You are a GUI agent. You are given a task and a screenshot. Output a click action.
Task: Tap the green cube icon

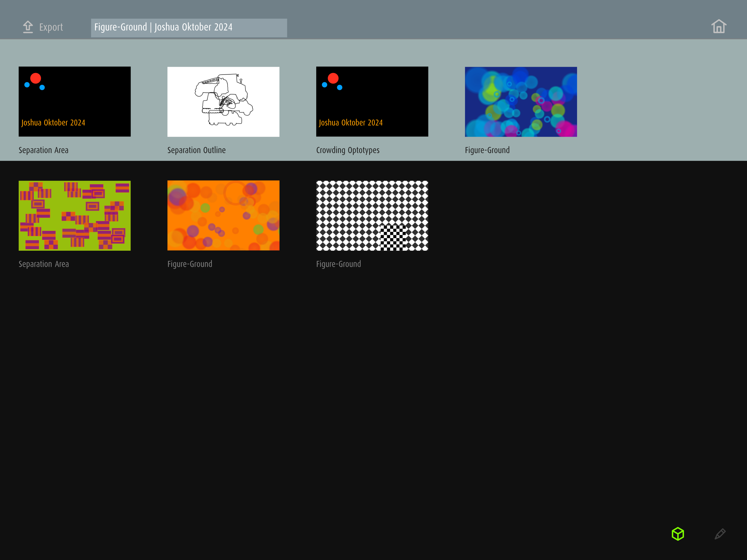[678, 534]
